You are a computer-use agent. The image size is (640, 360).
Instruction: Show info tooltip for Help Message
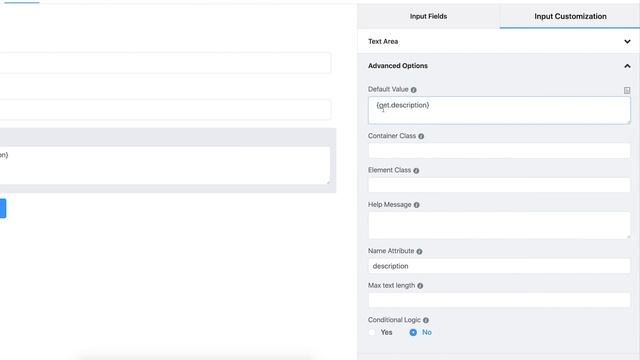[x=417, y=205]
